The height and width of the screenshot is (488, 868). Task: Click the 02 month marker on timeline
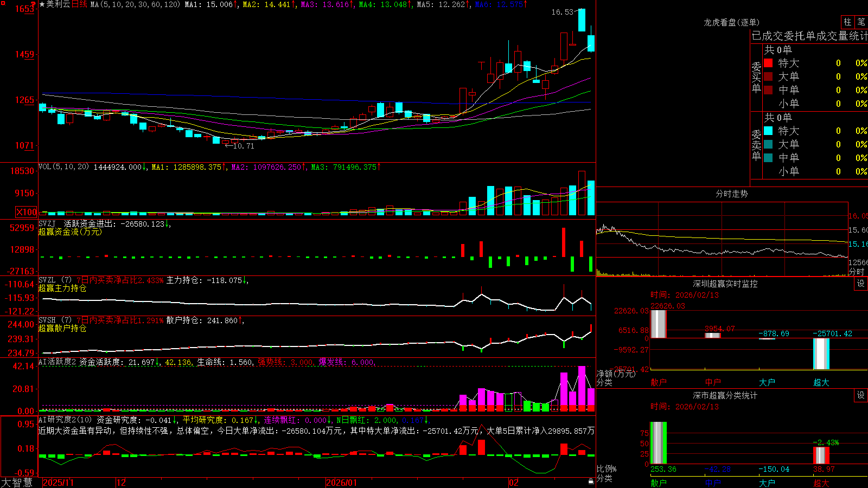click(x=514, y=483)
